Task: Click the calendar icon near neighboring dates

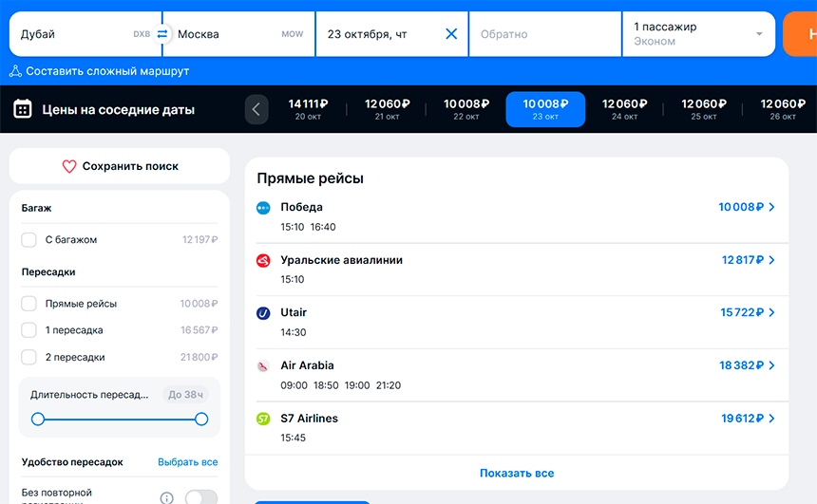Action: tap(23, 109)
